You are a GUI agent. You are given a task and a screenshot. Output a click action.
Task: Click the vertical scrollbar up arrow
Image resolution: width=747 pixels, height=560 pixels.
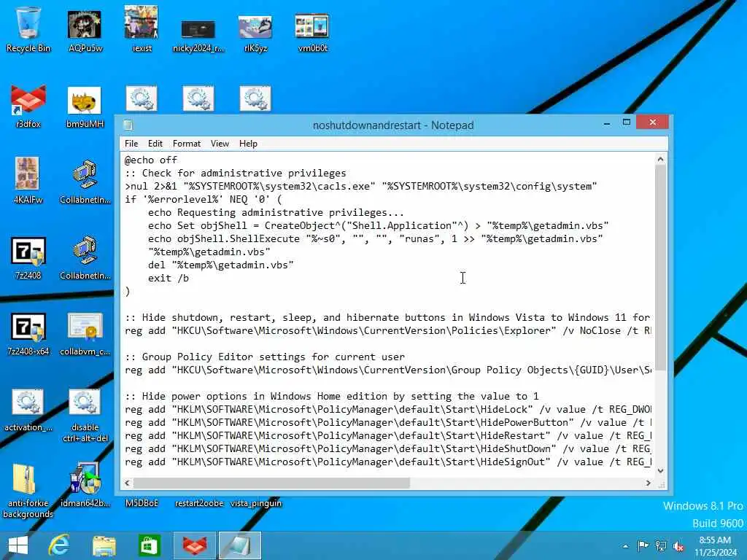[x=660, y=159]
